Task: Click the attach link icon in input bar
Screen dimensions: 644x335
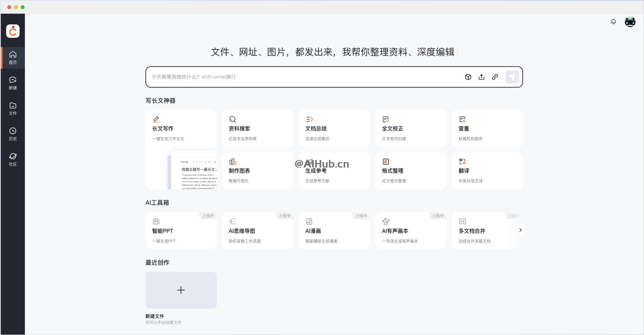Action: coord(495,77)
